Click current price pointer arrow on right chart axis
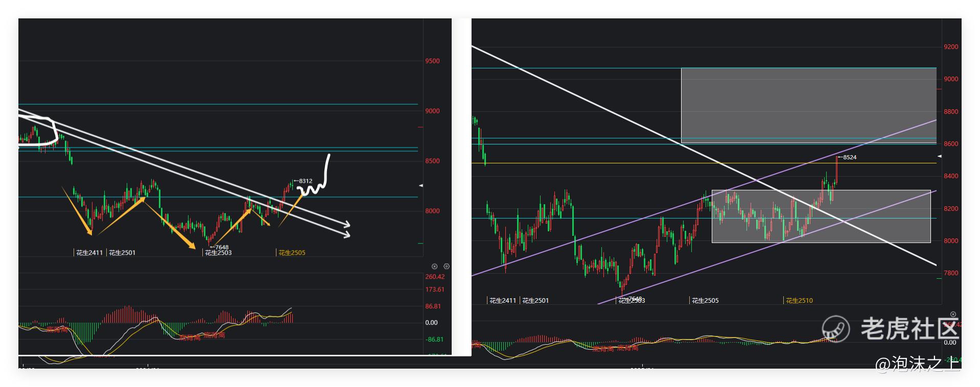This screenshot has height=387, width=980. click(939, 156)
